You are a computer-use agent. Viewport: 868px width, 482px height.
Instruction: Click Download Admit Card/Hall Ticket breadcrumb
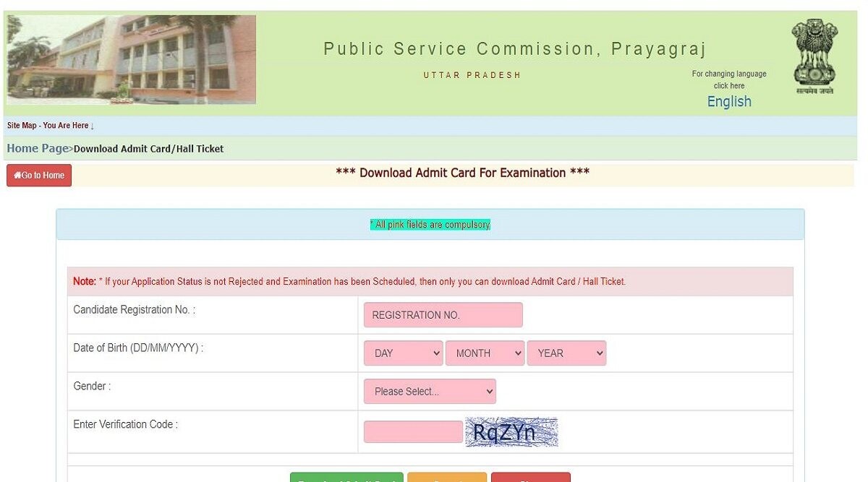149,149
